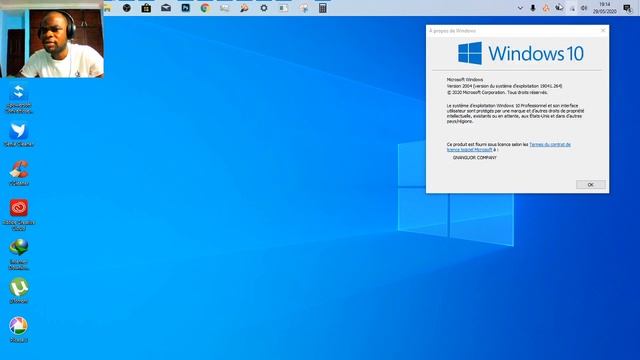Open the black sphere app in the taskbar

127,8
